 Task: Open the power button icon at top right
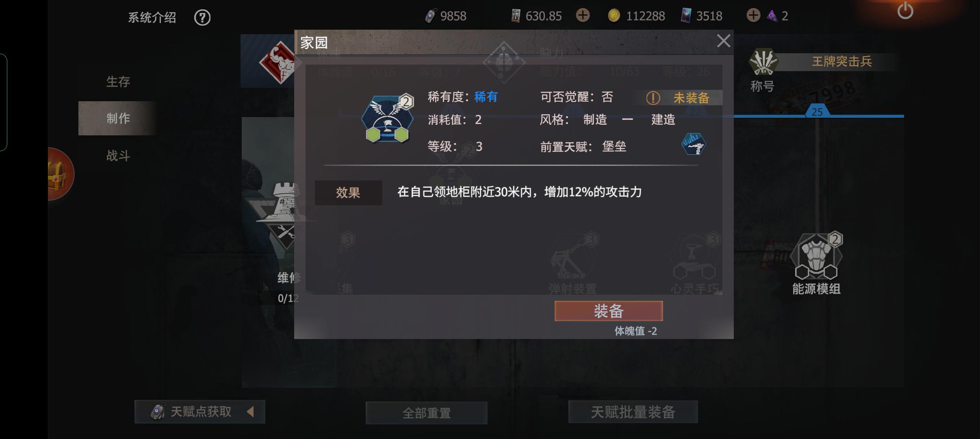pos(905,11)
